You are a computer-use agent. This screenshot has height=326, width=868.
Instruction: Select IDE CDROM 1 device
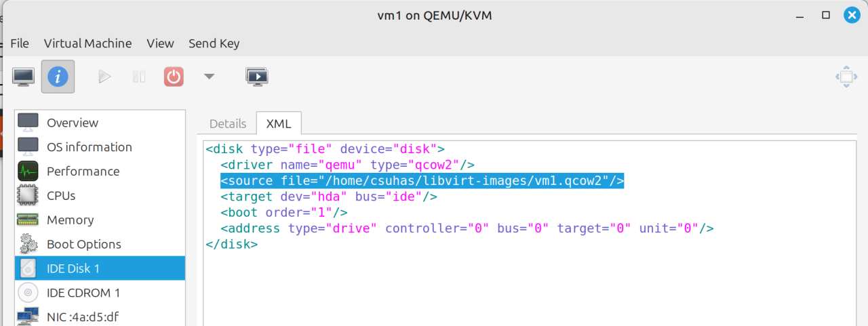point(83,293)
